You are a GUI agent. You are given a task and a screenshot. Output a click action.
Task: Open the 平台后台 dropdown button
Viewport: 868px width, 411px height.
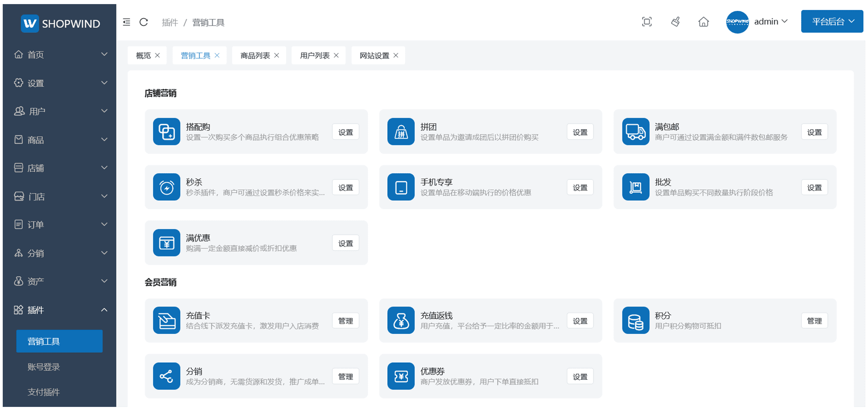[832, 22]
